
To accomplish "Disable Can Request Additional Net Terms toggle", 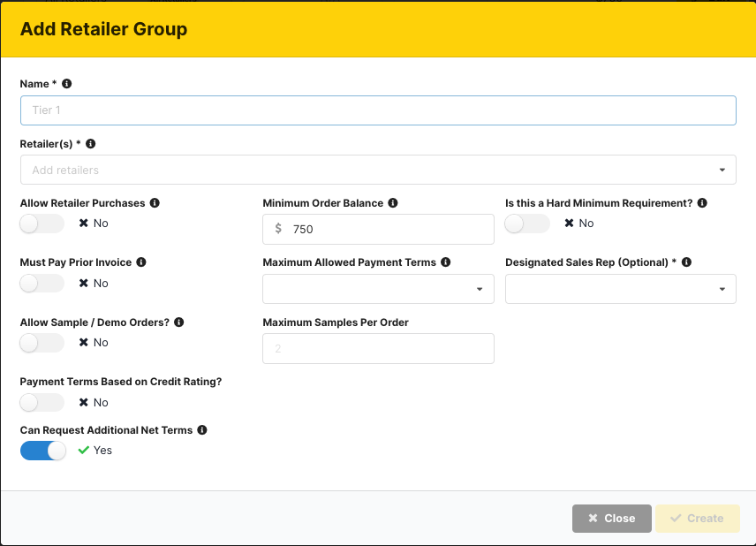I will [x=42, y=451].
